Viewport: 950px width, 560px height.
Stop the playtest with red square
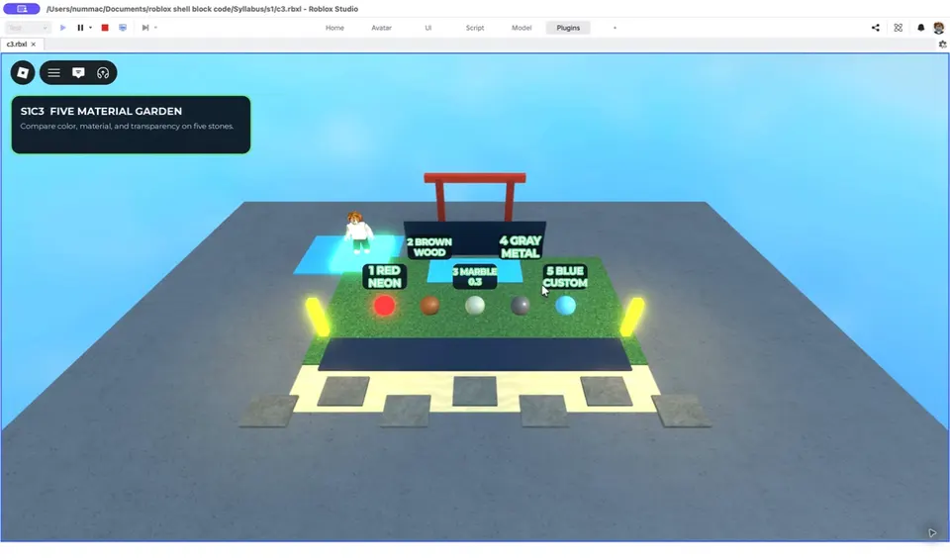[x=105, y=28]
